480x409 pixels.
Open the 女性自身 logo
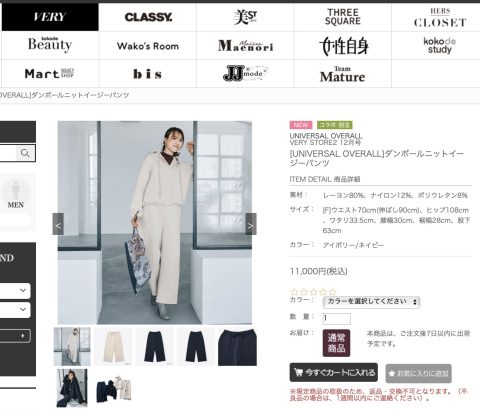pos(343,46)
